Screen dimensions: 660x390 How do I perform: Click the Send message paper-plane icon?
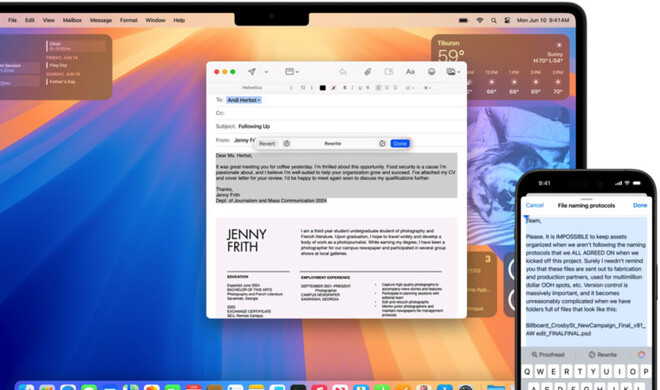click(x=252, y=72)
